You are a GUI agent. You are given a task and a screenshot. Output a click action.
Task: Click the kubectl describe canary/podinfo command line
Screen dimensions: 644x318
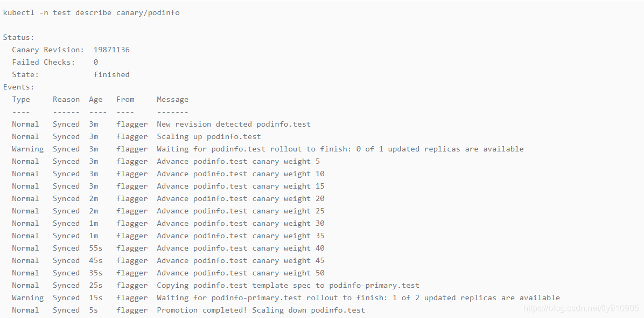[x=92, y=12]
